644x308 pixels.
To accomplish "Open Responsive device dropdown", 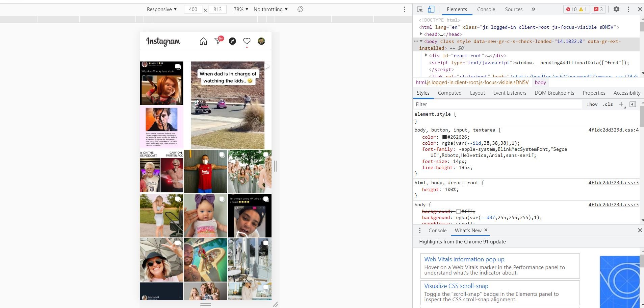I will (x=162, y=9).
